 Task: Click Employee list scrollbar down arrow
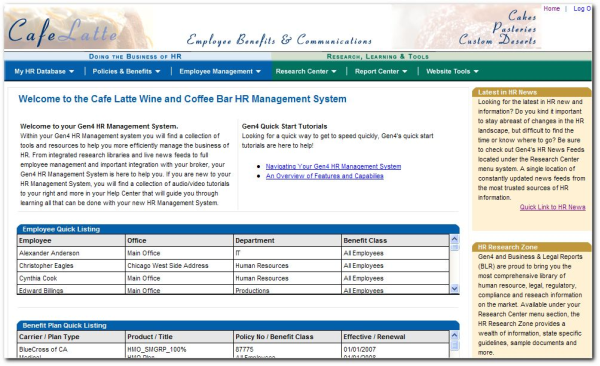[x=455, y=289]
